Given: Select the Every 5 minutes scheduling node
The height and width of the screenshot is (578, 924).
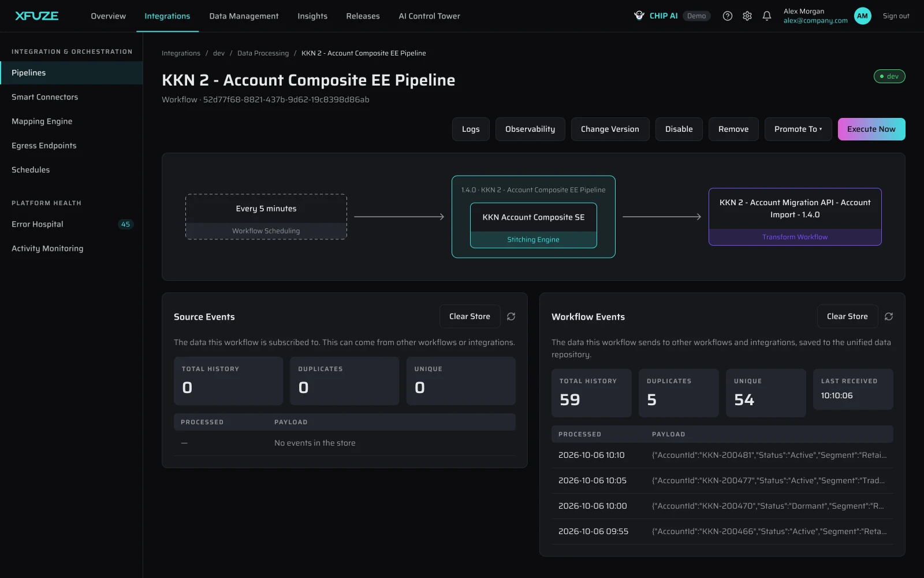Looking at the screenshot, I should [x=266, y=217].
